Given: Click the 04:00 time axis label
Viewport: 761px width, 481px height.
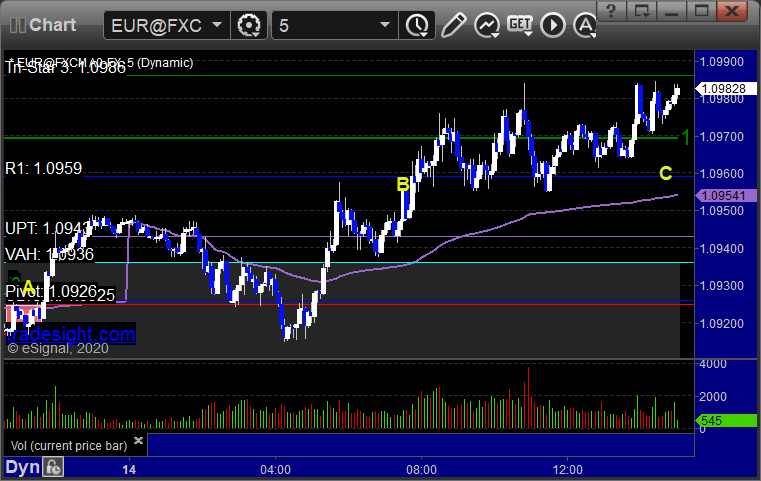Looking at the screenshot, I should coord(275,470).
